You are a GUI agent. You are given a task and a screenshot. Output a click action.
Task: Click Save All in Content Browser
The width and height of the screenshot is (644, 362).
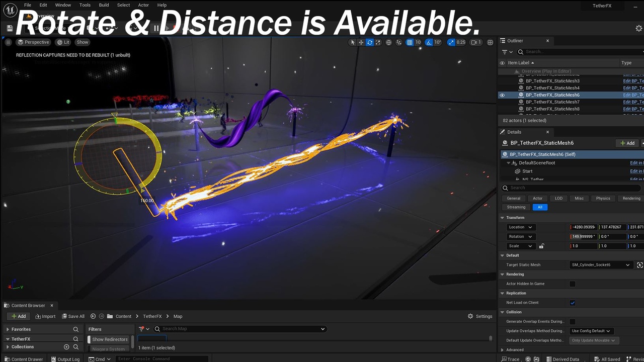pyautogui.click(x=73, y=316)
